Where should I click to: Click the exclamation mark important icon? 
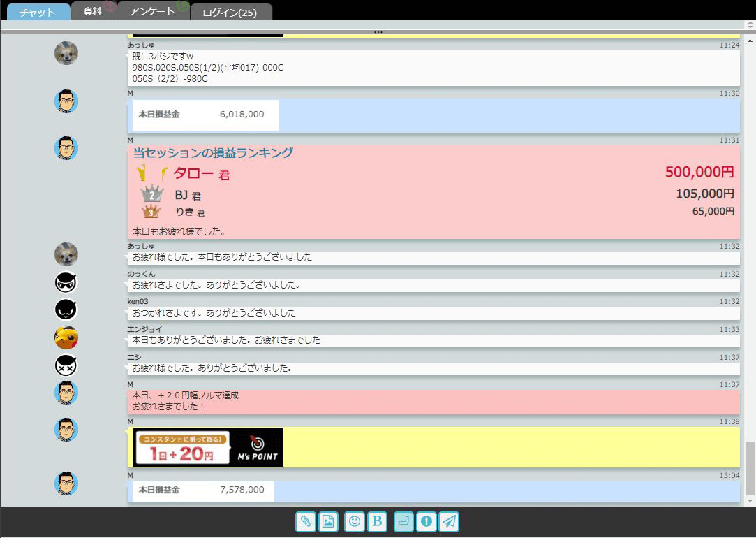tap(427, 522)
